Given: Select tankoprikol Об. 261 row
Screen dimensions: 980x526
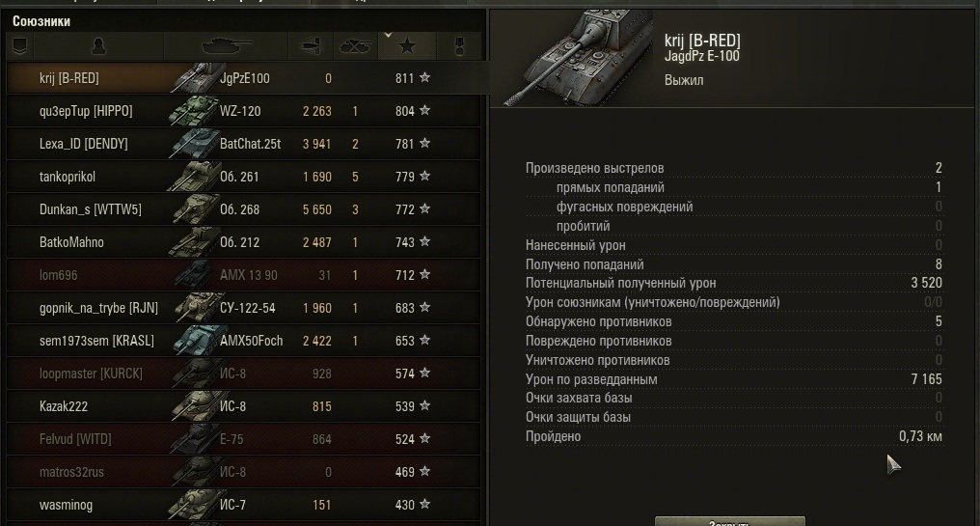Looking at the screenshot, I should click(244, 177).
